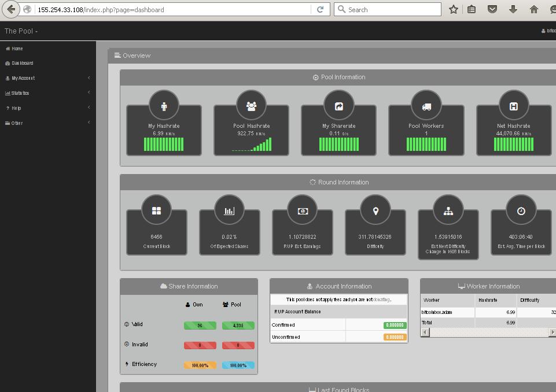This screenshot has height=392, width=556.
Task: Click the Expected Shares bar chart icon
Action: pos(229,211)
